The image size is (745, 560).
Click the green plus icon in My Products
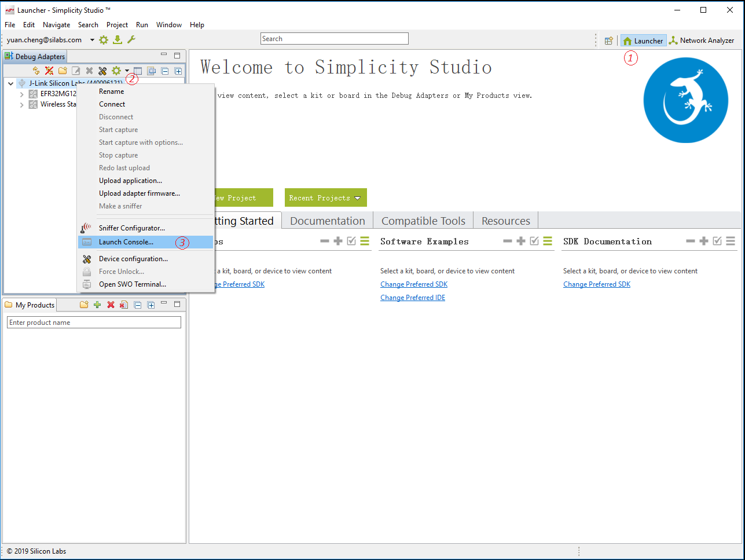[97, 305]
